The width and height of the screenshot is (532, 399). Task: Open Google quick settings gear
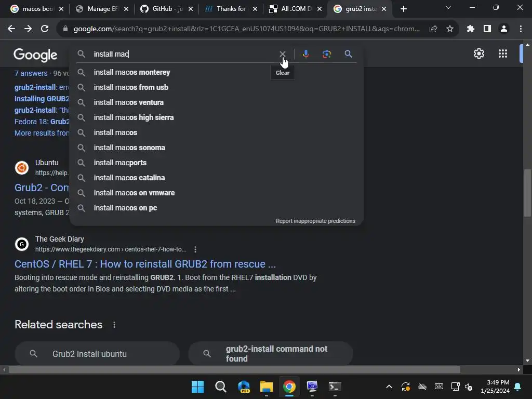pos(478,54)
